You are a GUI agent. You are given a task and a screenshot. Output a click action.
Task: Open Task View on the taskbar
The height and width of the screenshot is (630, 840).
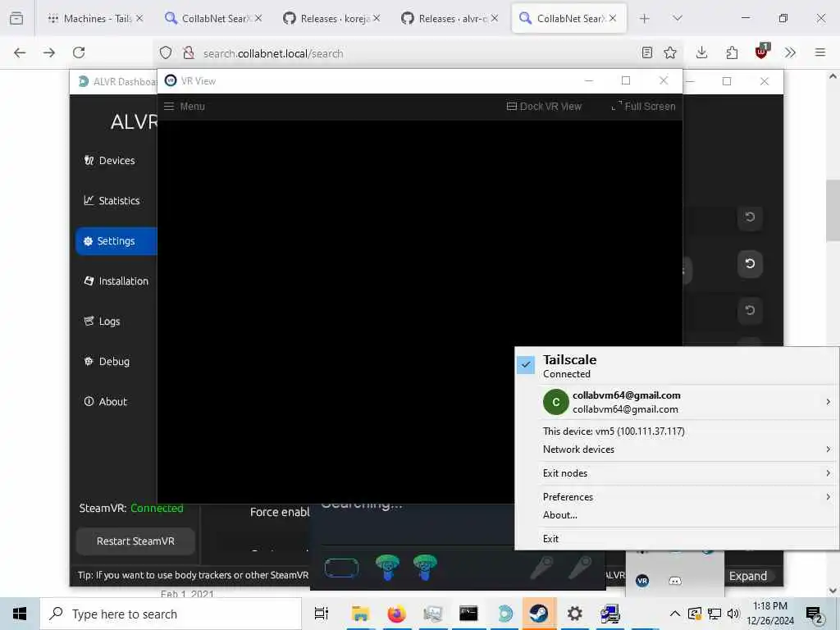[322, 614]
